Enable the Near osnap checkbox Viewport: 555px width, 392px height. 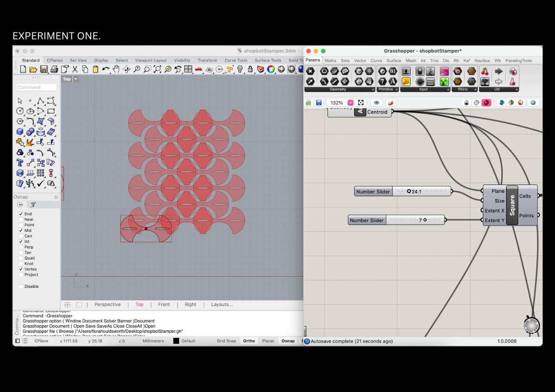tap(21, 219)
